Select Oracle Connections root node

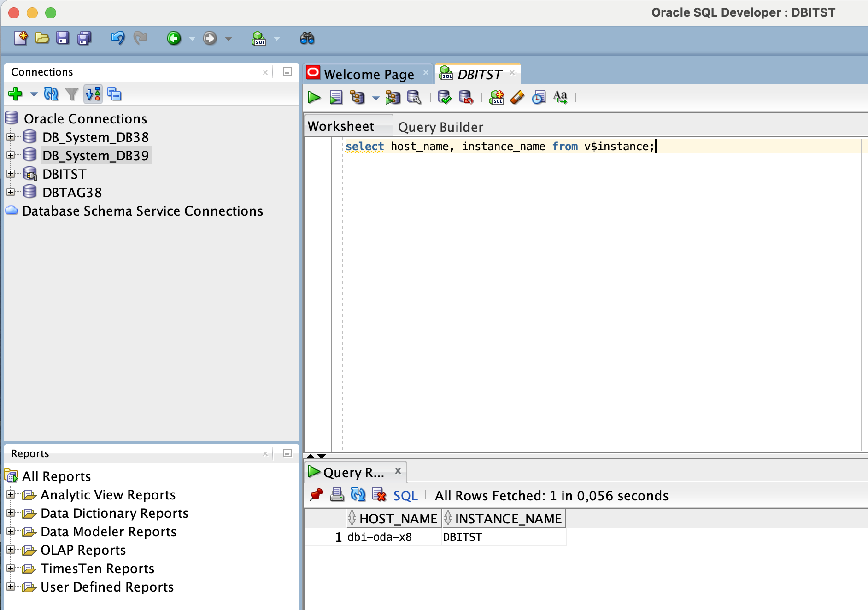[x=85, y=119]
